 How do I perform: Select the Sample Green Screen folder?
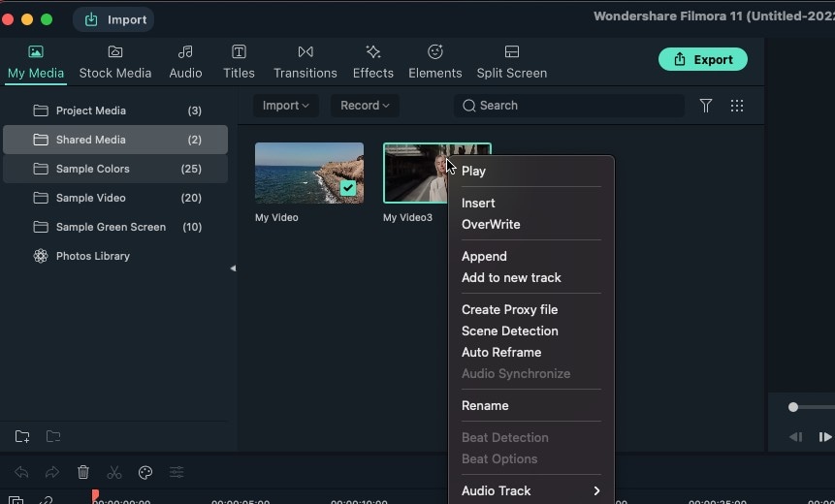[115, 227]
